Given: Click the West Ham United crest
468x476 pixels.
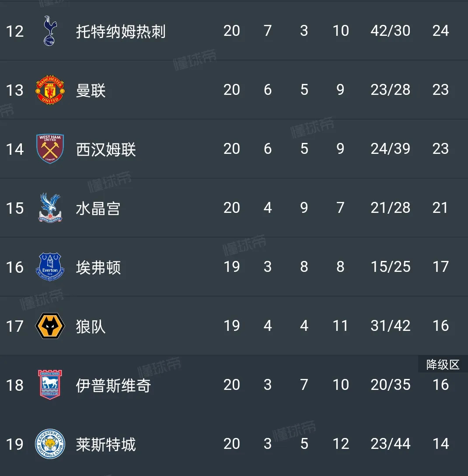Looking at the screenshot, I should point(50,149).
